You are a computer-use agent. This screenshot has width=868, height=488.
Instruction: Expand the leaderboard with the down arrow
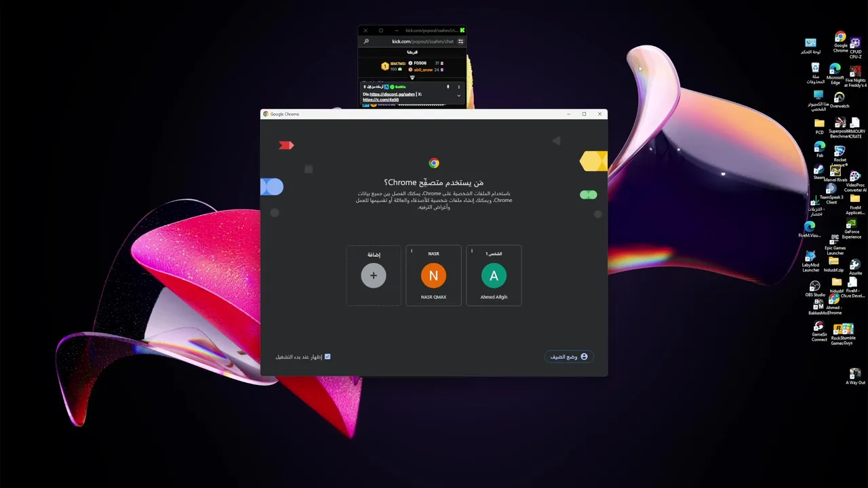click(x=412, y=78)
